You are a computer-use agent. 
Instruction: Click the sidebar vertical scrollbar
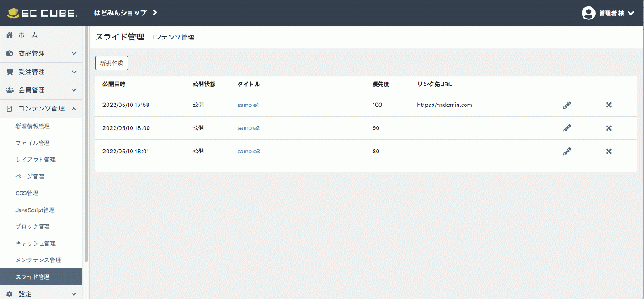click(x=86, y=143)
